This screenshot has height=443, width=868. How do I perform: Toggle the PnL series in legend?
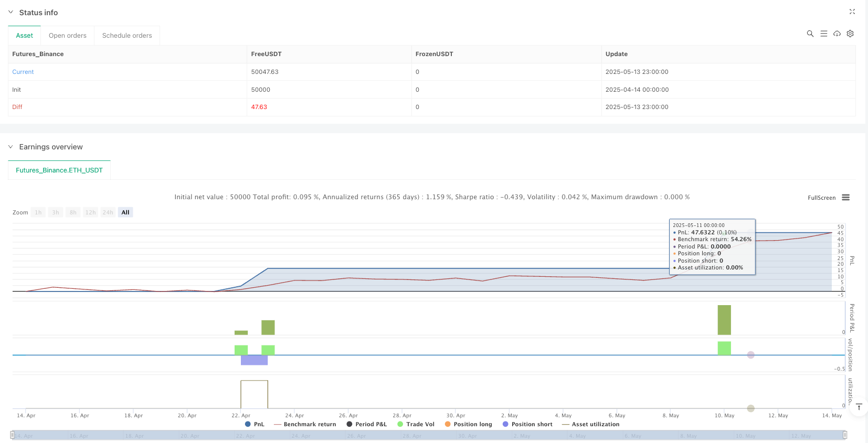point(255,424)
